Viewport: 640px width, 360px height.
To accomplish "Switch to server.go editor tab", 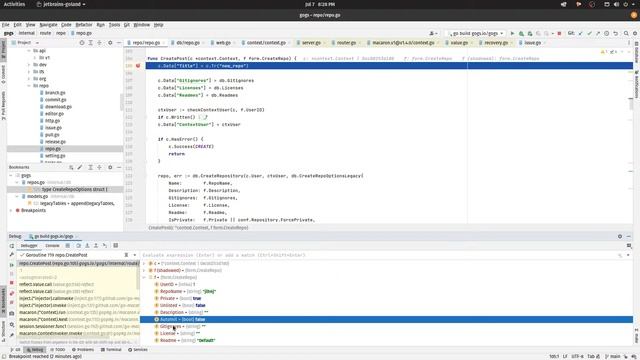I will pos(311,43).
